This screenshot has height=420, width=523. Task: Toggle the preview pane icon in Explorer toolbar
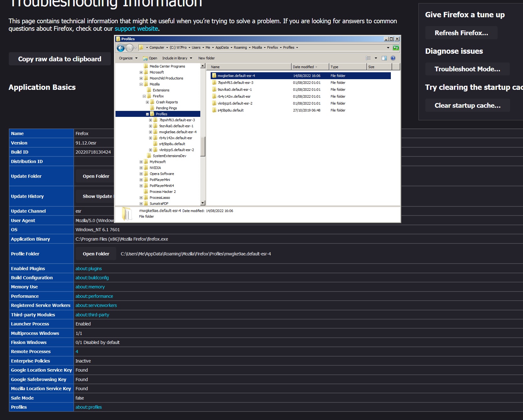tap(384, 58)
